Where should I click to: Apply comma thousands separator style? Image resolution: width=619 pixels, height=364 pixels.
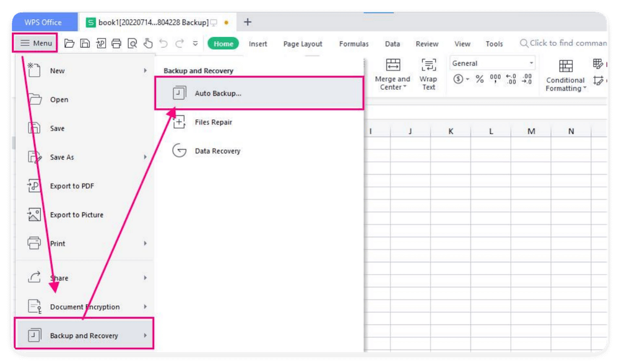(495, 79)
